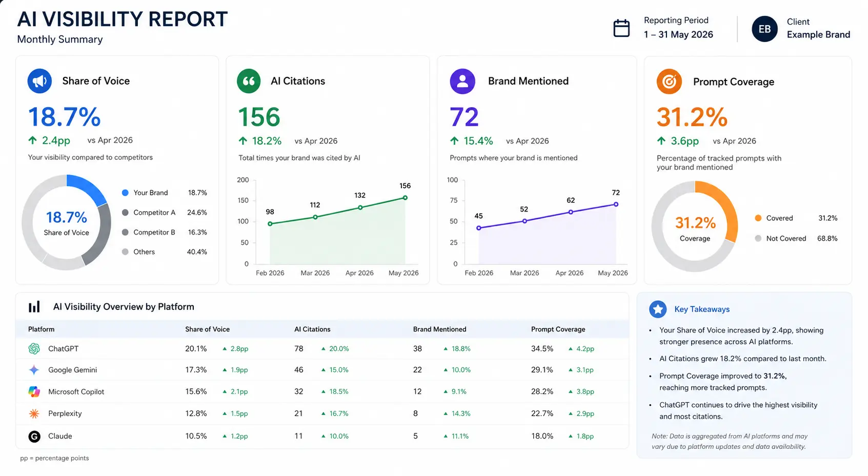Click the Key Takeaways heading
868x476 pixels.
point(702,309)
